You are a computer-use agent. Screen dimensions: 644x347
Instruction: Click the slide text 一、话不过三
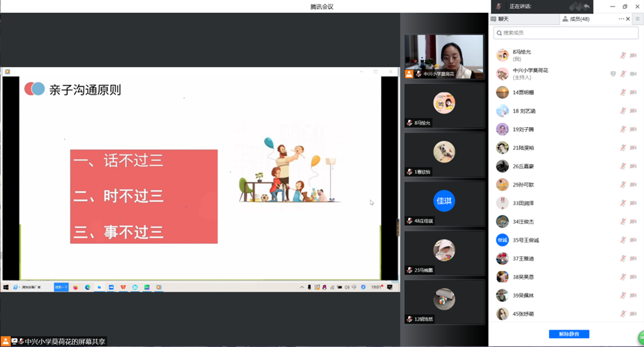coord(118,161)
